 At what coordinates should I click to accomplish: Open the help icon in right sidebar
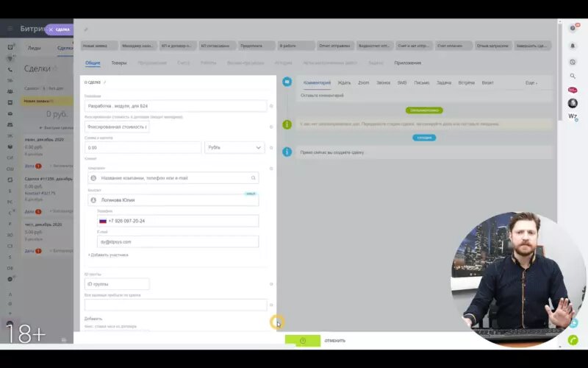pyautogui.click(x=573, y=29)
